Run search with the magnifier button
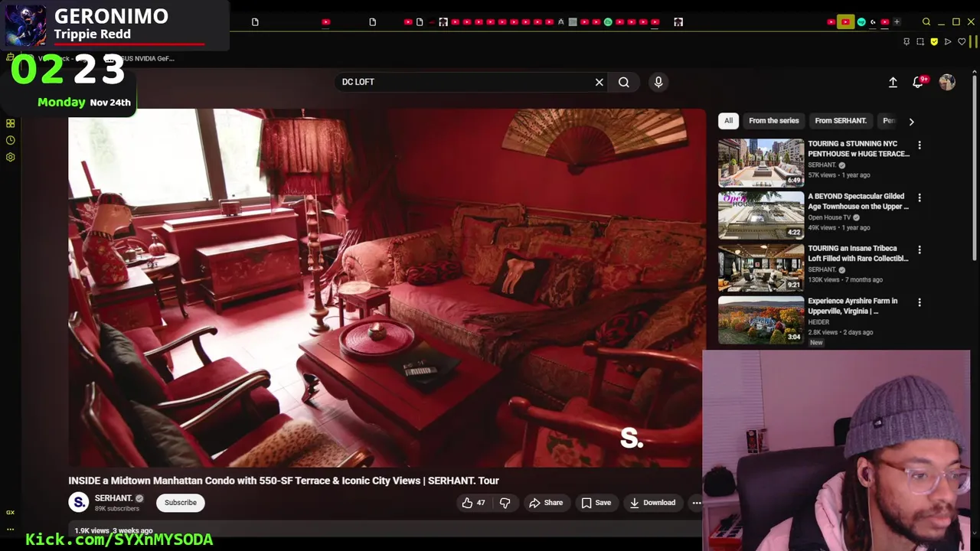The height and width of the screenshot is (551, 980). tap(624, 82)
